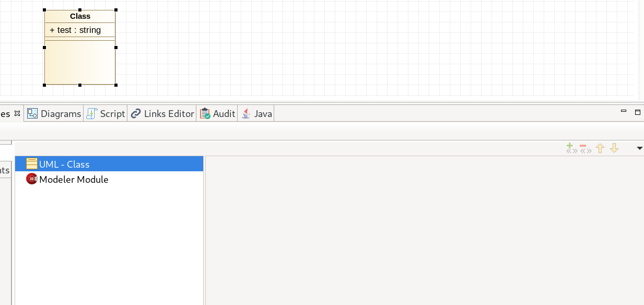Open the Links Editor tab
Screen dimensions: 644x305
point(162,113)
